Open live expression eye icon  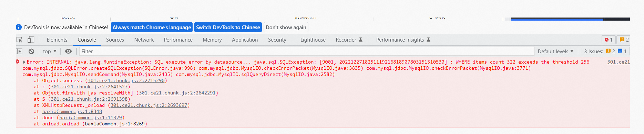coord(69,52)
